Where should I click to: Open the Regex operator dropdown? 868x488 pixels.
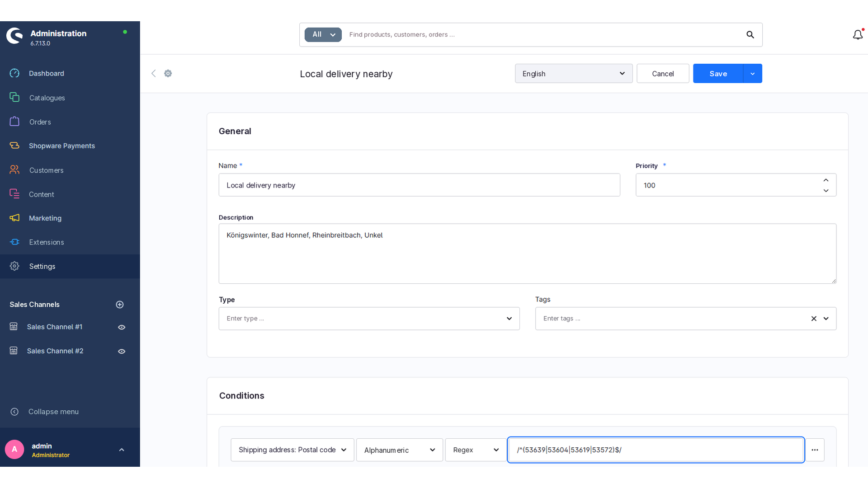(476, 450)
